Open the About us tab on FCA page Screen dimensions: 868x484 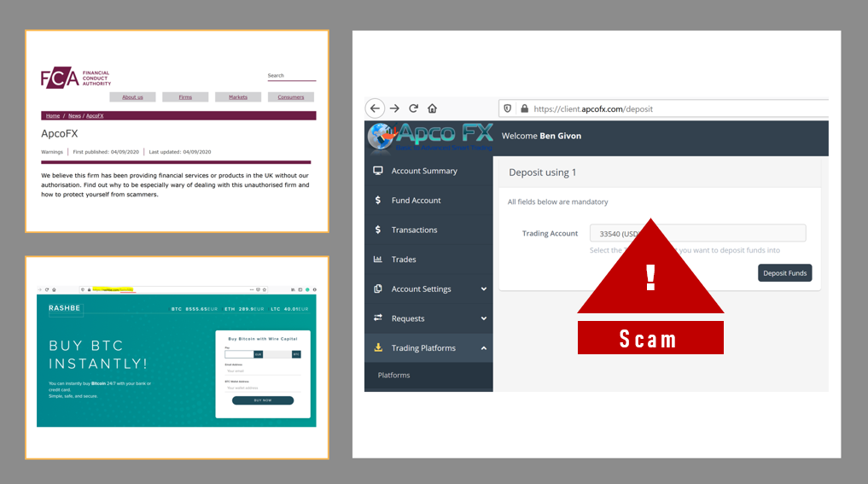pyautogui.click(x=132, y=97)
